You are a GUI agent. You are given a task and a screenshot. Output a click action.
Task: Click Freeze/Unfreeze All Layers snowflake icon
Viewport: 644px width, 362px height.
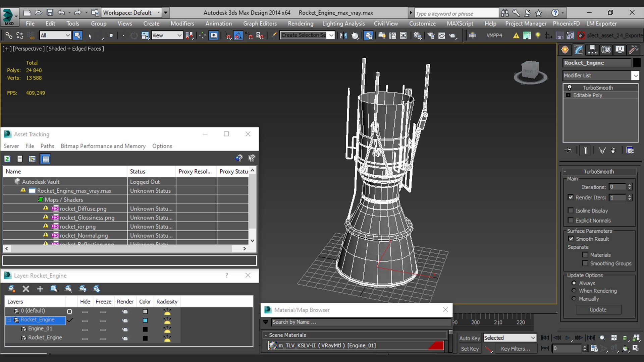pos(97,289)
